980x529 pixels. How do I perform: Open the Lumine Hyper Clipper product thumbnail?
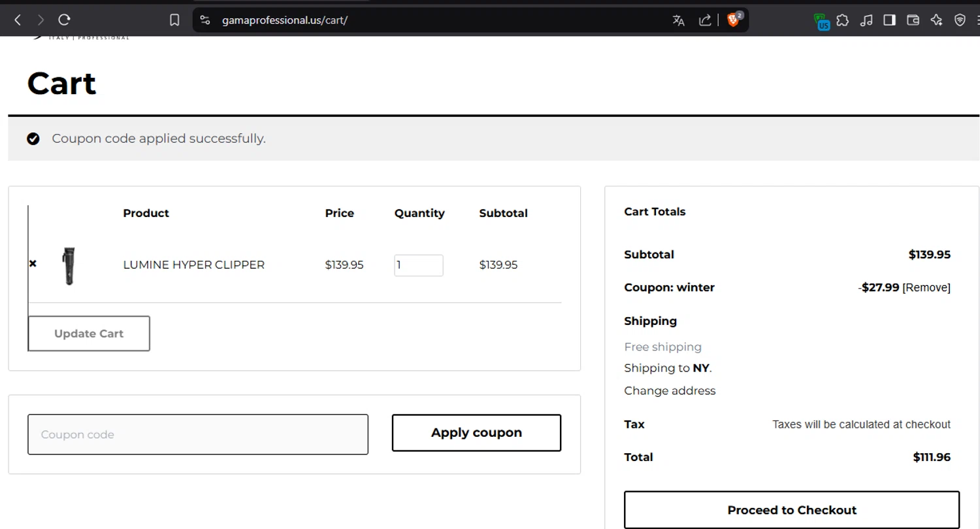pyautogui.click(x=69, y=265)
